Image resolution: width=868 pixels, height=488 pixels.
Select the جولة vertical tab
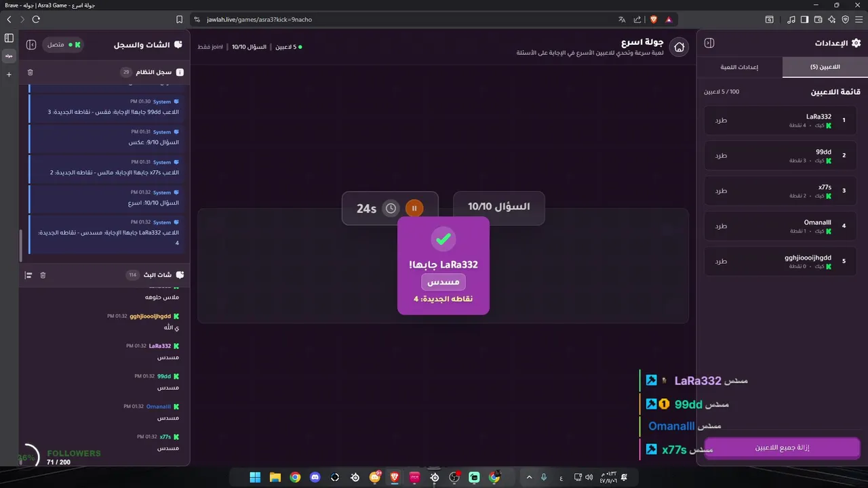(9, 56)
